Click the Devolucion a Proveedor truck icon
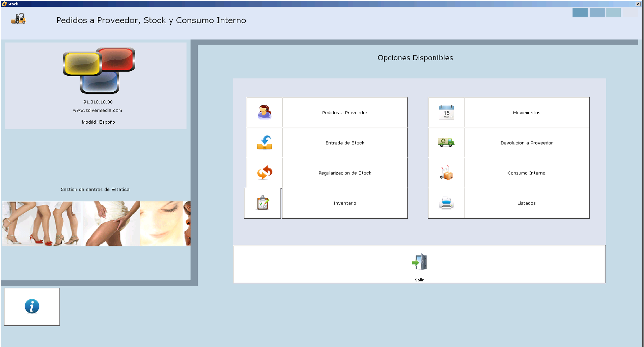Viewport: 644px width, 347px height. click(x=446, y=143)
